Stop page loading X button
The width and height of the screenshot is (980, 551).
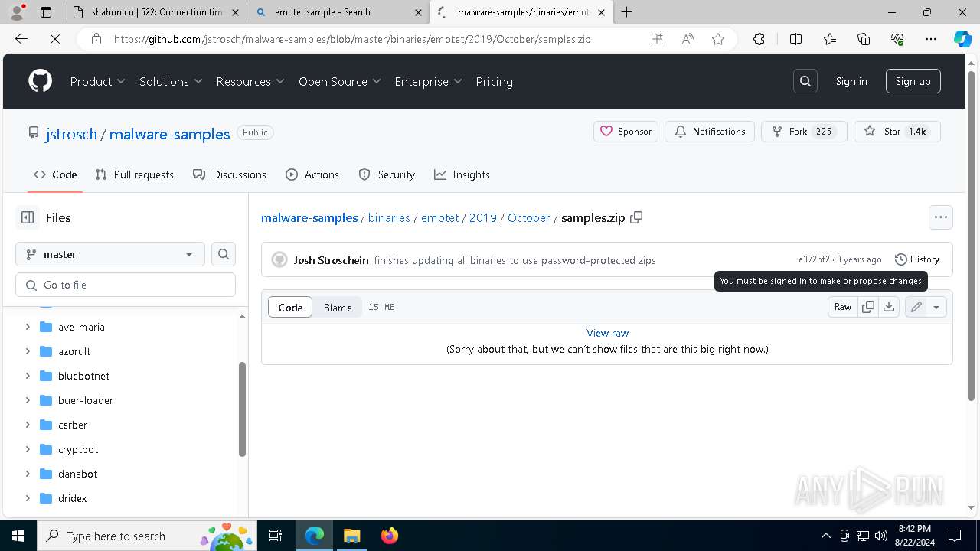[55, 39]
